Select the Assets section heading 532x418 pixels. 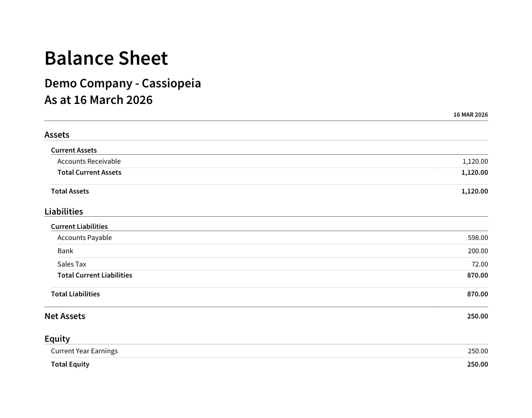pos(57,135)
